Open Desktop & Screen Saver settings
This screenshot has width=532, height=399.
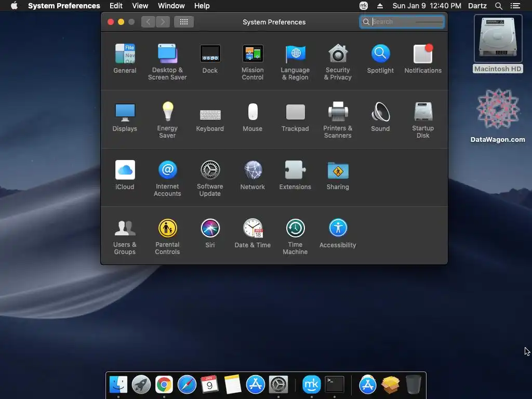[x=167, y=62]
